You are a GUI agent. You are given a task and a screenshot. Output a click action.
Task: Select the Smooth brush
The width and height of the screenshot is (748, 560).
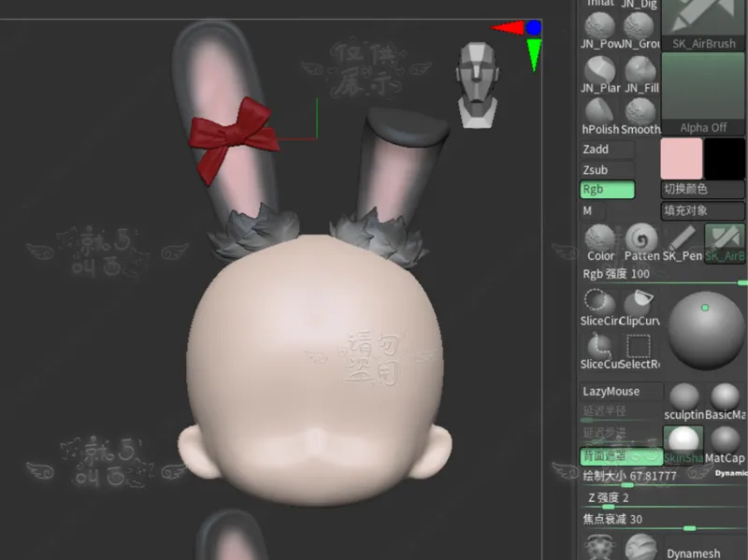[x=640, y=116]
